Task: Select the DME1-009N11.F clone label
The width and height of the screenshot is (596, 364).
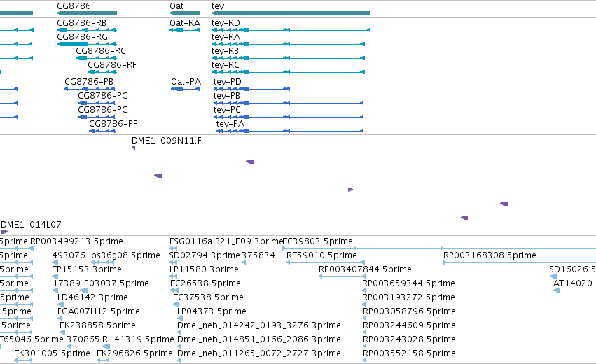Action: click(167, 141)
